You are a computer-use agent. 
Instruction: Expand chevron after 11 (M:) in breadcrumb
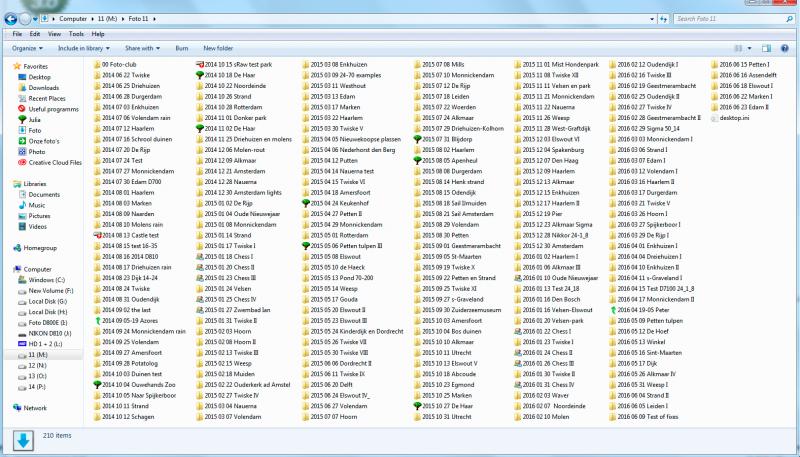tap(122, 19)
